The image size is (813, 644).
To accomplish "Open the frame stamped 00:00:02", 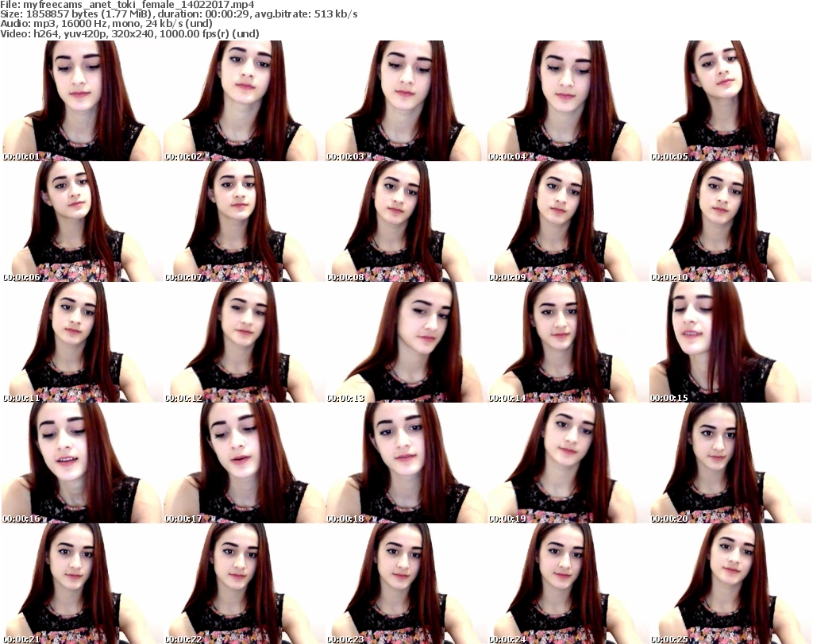I will (243, 101).
